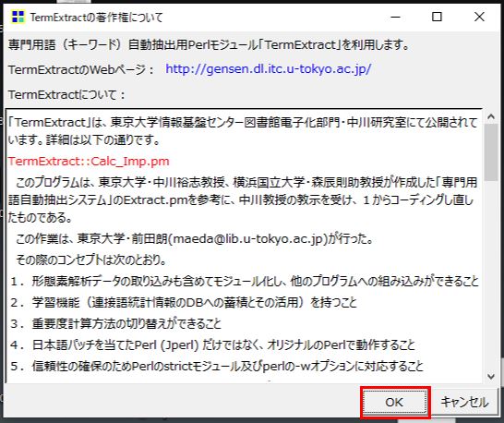Viewport: 504px width, 423px height.
Task: Click line 3 about 重要度計算方法
Action: pyautogui.click(x=116, y=323)
